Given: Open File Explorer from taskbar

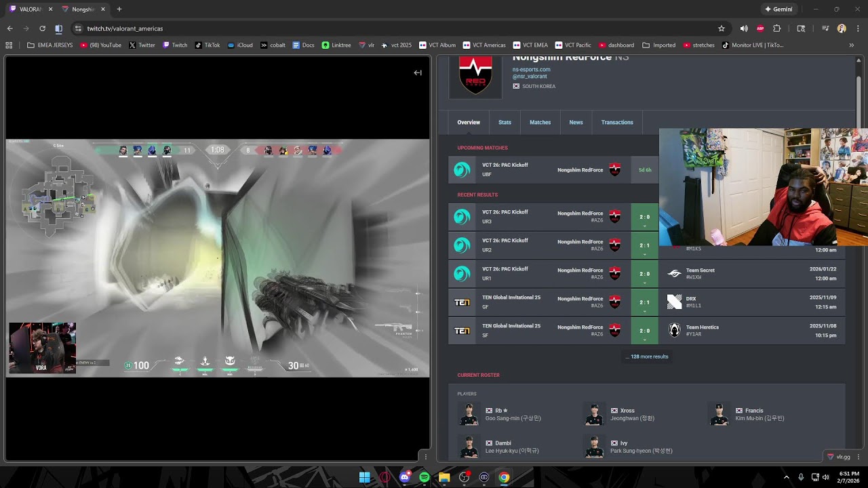Looking at the screenshot, I should point(444,477).
